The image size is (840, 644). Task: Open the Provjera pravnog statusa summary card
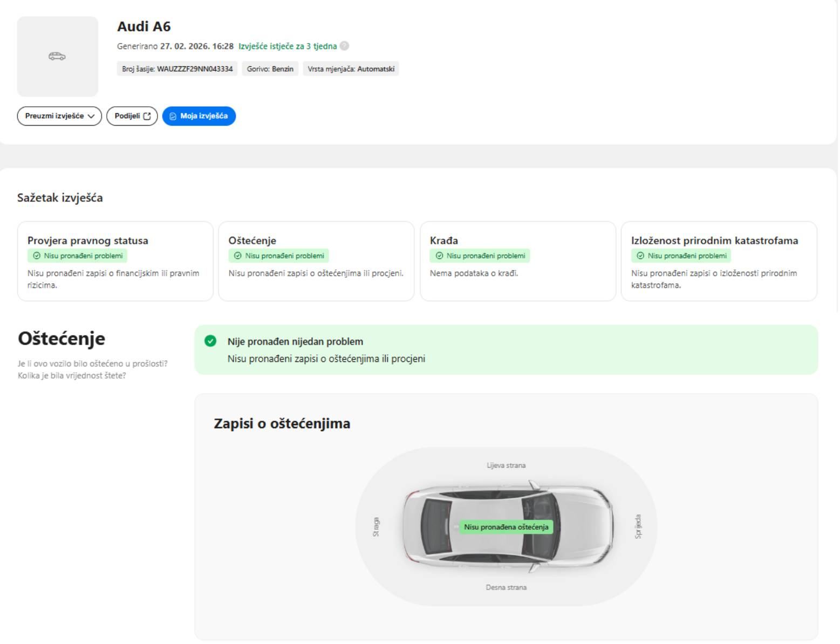(115, 261)
